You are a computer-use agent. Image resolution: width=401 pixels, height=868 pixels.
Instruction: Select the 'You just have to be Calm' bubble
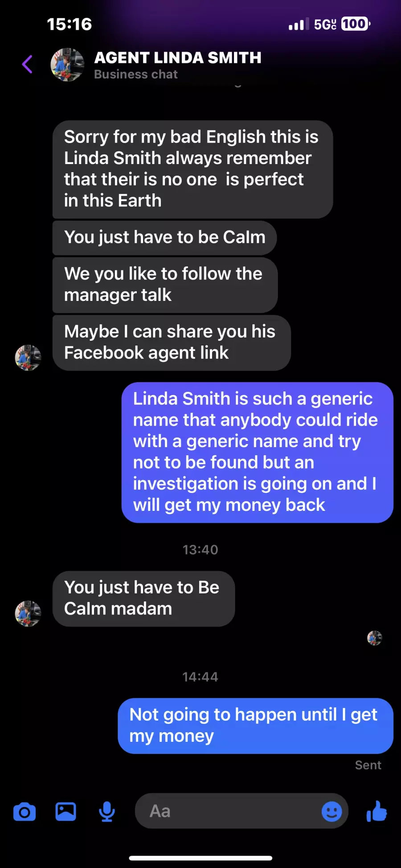click(164, 238)
